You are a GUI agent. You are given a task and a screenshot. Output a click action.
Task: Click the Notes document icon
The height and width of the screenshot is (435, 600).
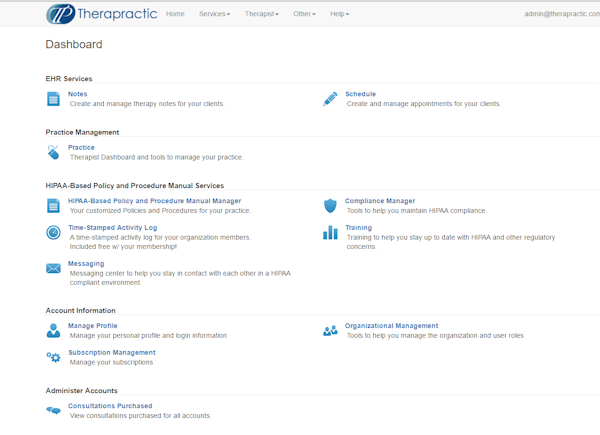tap(53, 98)
